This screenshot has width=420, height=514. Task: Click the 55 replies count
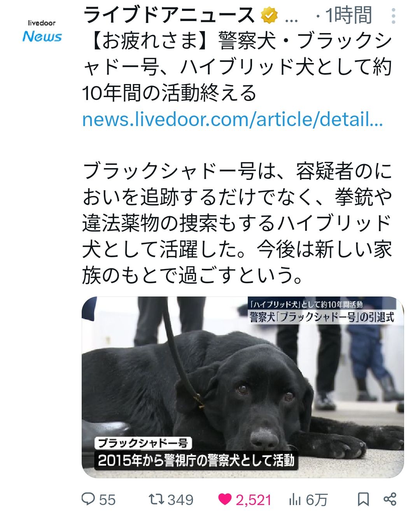pos(107,500)
